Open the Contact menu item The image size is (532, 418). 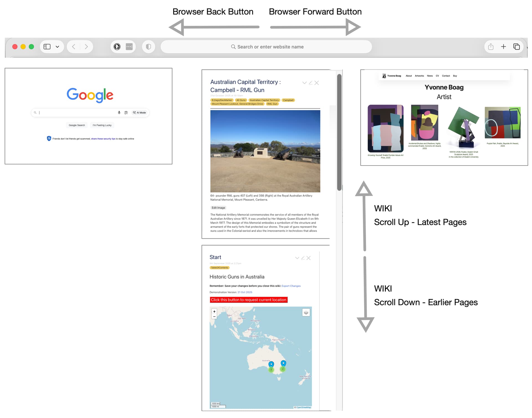point(446,76)
